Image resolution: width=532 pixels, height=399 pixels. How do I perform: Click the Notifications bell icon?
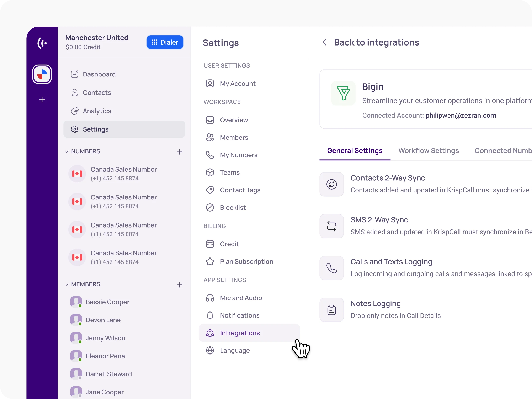[x=210, y=315]
